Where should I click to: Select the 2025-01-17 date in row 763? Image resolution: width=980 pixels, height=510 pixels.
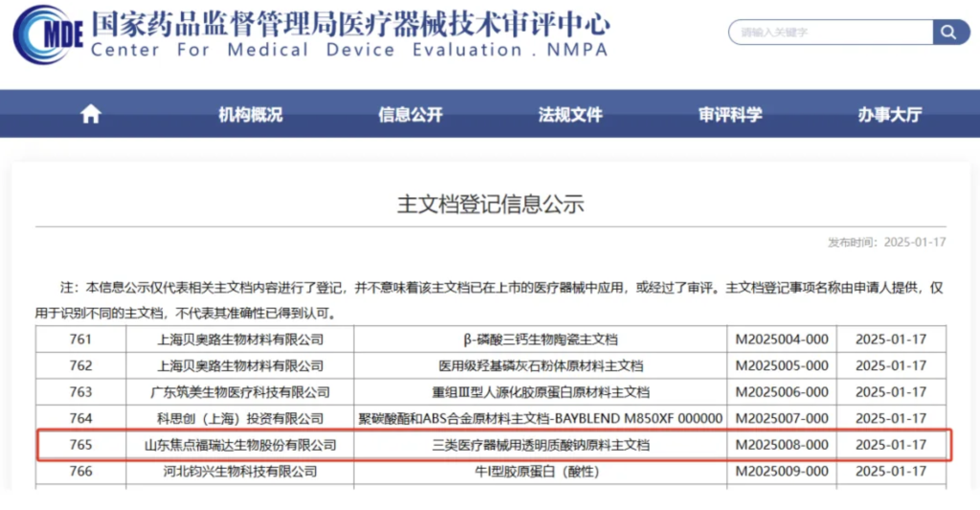tap(891, 392)
